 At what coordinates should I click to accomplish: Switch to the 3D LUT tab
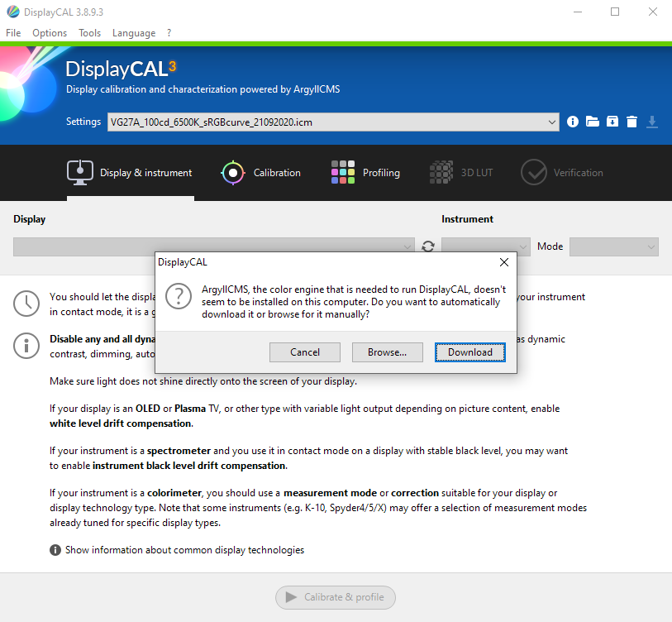461,172
